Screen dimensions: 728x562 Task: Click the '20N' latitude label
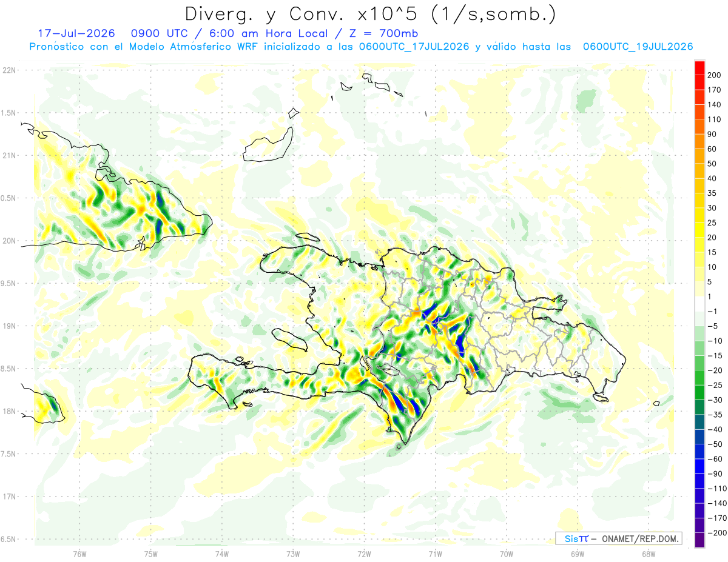[x=9, y=241]
